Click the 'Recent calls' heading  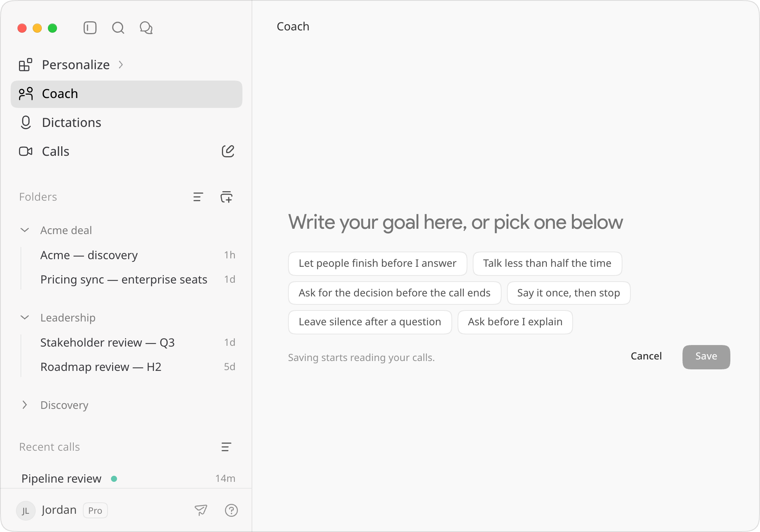(49, 447)
